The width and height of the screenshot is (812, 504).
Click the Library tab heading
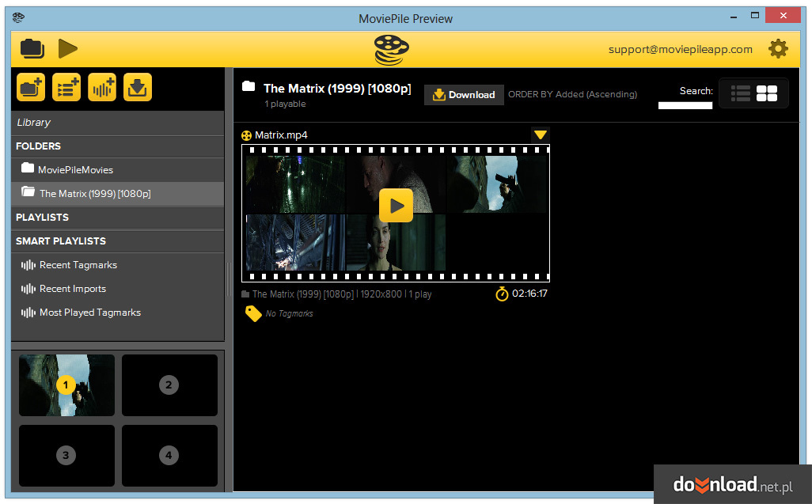(x=118, y=123)
